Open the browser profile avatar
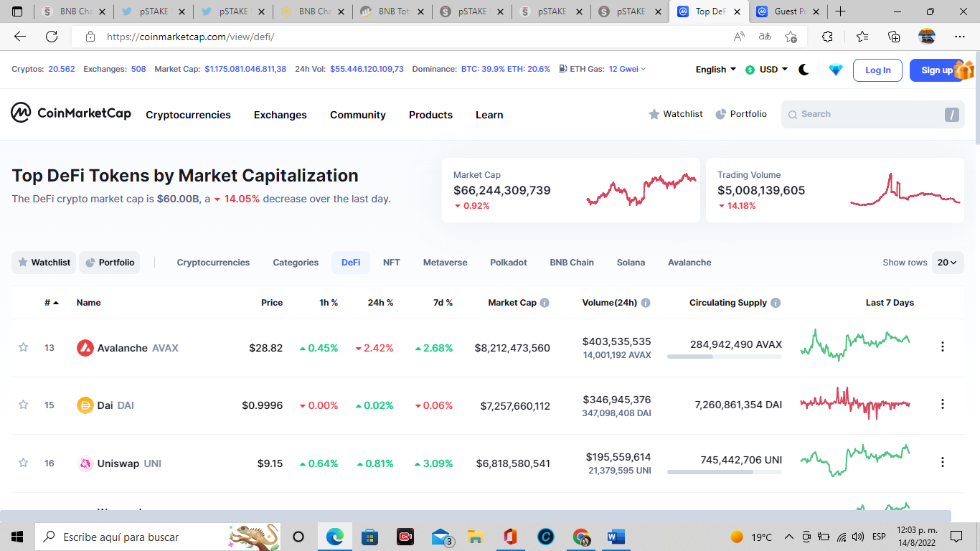980x551 pixels. (x=927, y=37)
